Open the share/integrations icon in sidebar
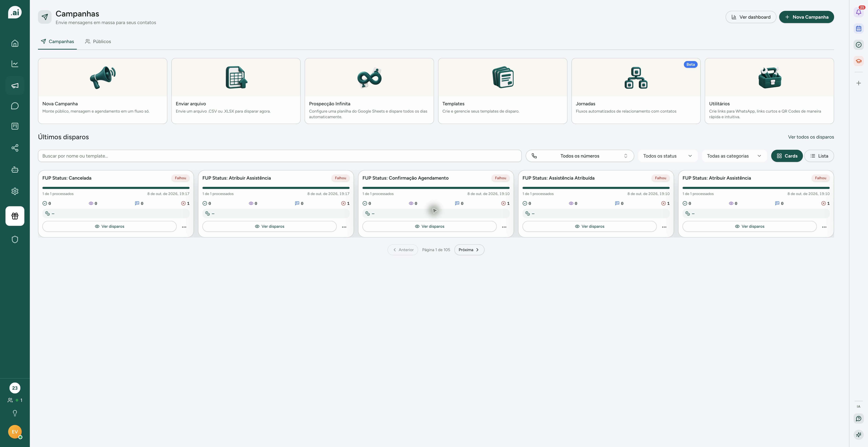Image resolution: width=868 pixels, height=447 pixels. [x=15, y=148]
